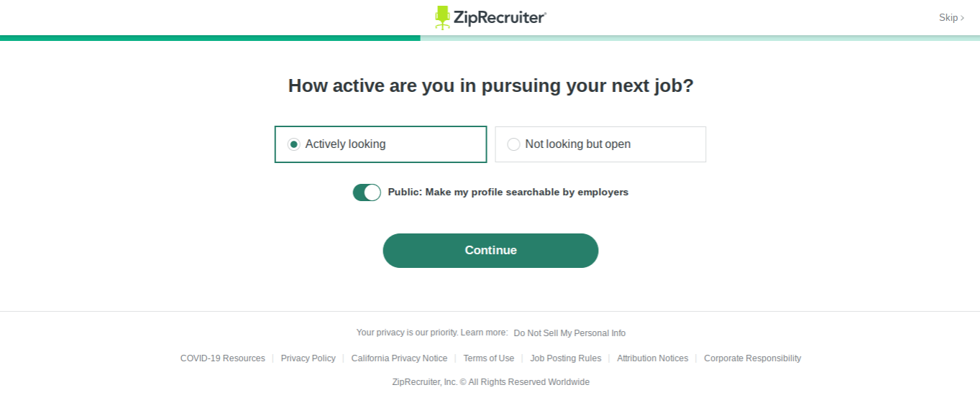980x413 pixels.
Task: Click the Skip chevron arrow
Action: pos(962,18)
